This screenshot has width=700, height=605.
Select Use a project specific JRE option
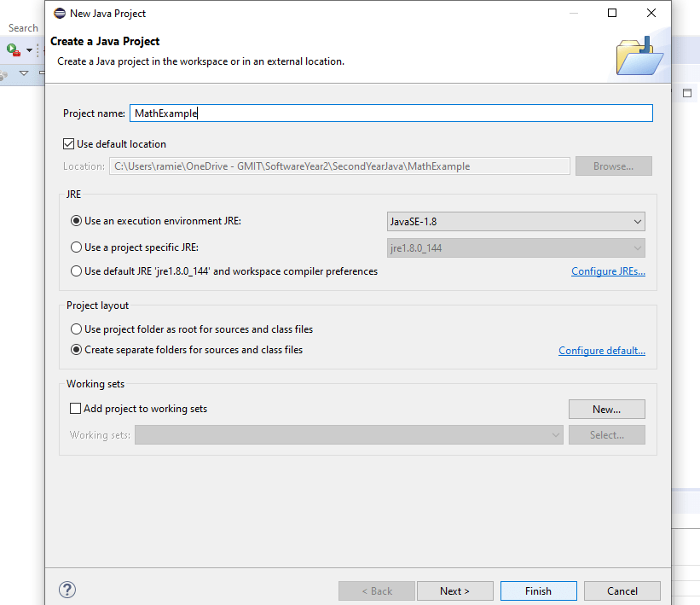pos(77,247)
